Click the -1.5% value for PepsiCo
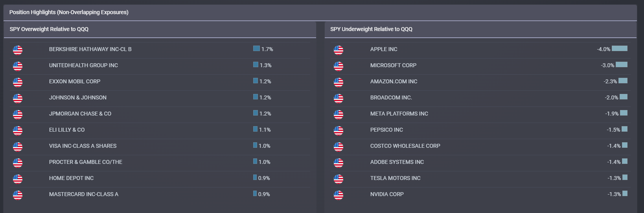Screen dimensions: 644x213 (x=613, y=130)
